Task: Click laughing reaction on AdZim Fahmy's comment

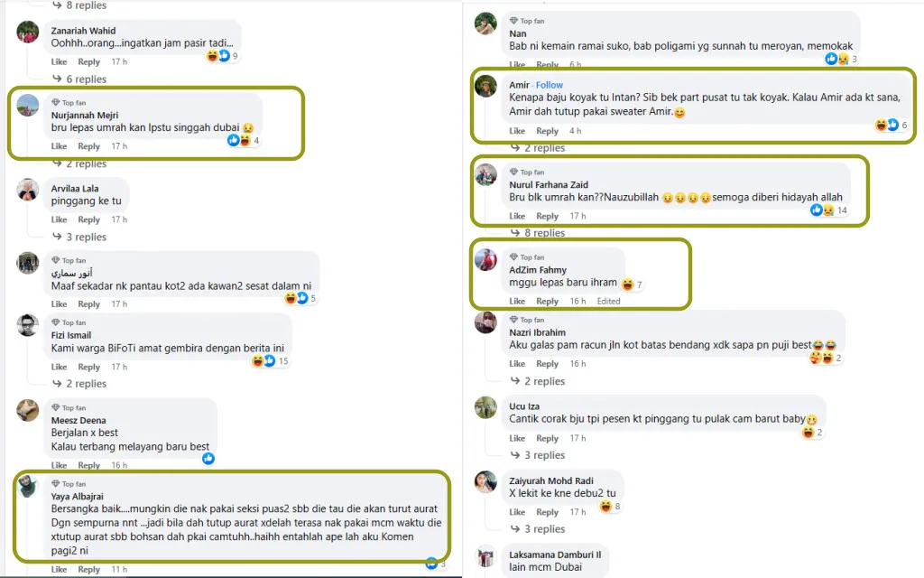Action: coord(627,284)
